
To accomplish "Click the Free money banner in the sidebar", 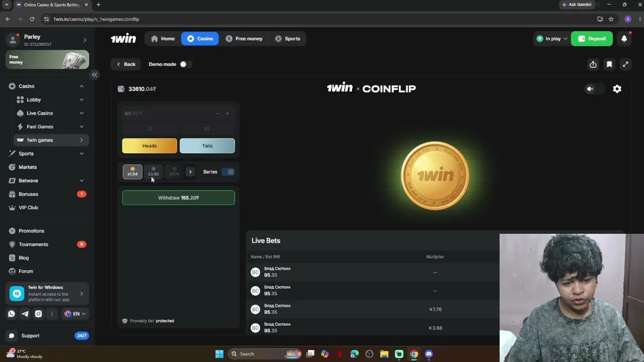I will click(47, 60).
